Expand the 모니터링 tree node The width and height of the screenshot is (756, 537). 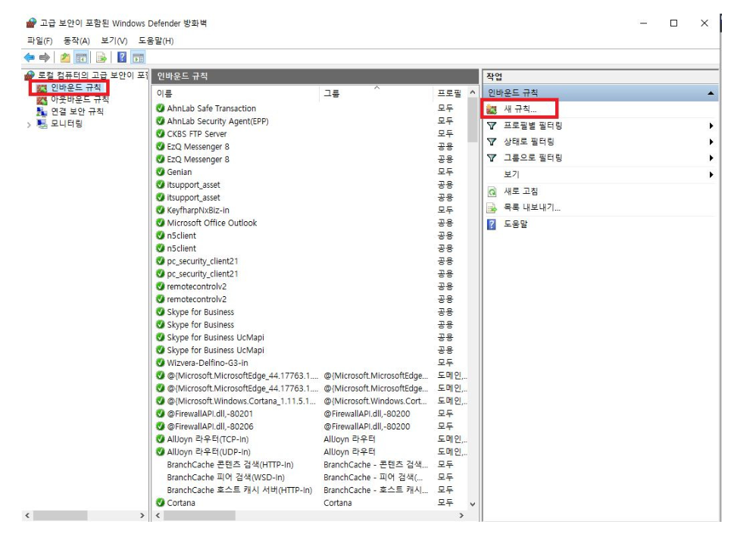click(x=29, y=125)
